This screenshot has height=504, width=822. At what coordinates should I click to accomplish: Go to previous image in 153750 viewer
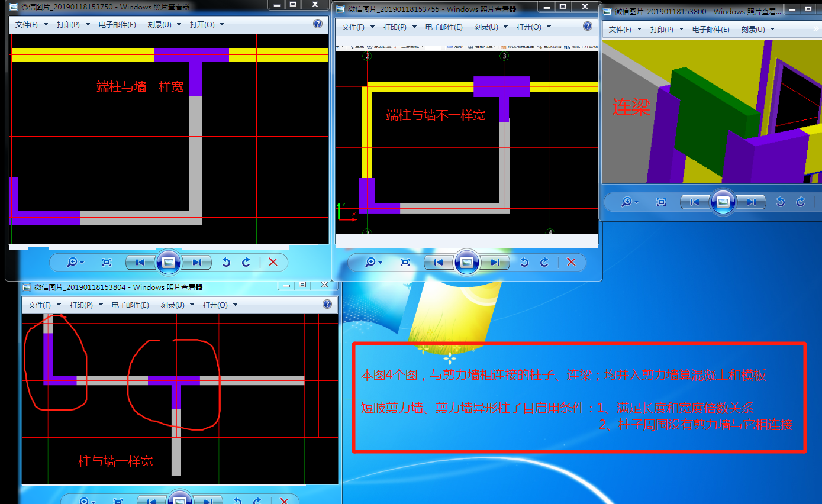(x=141, y=262)
